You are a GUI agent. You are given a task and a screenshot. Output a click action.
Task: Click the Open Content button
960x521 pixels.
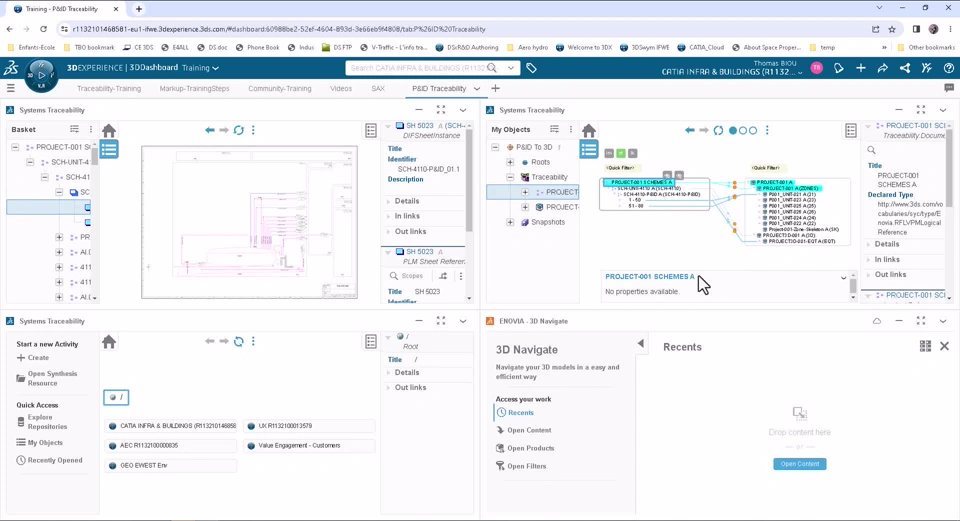tap(799, 464)
